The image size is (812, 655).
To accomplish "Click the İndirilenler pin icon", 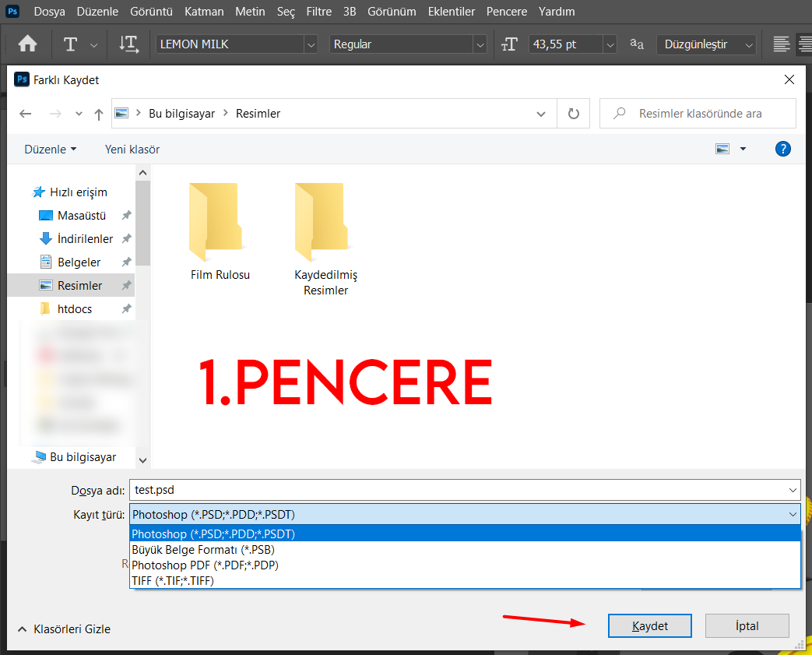I will point(126,238).
